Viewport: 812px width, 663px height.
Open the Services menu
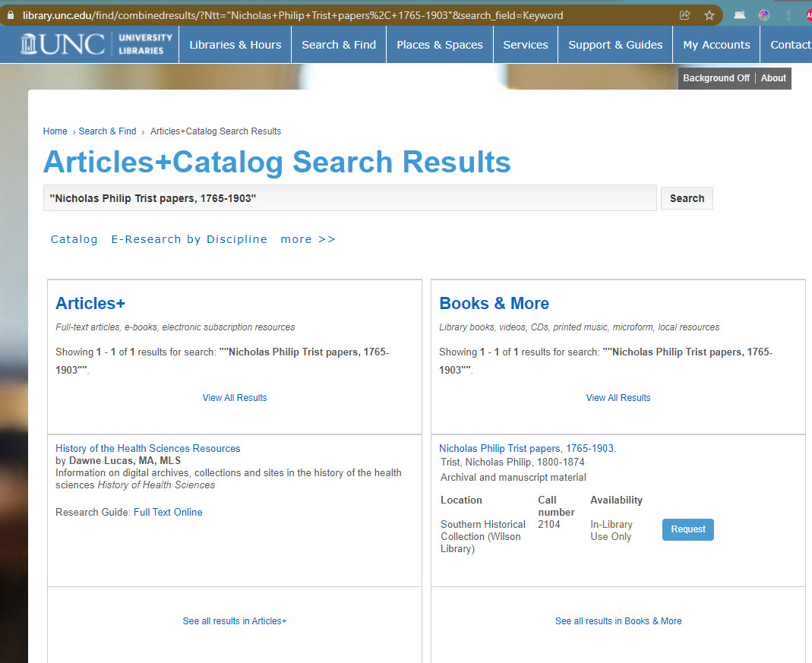coord(526,45)
